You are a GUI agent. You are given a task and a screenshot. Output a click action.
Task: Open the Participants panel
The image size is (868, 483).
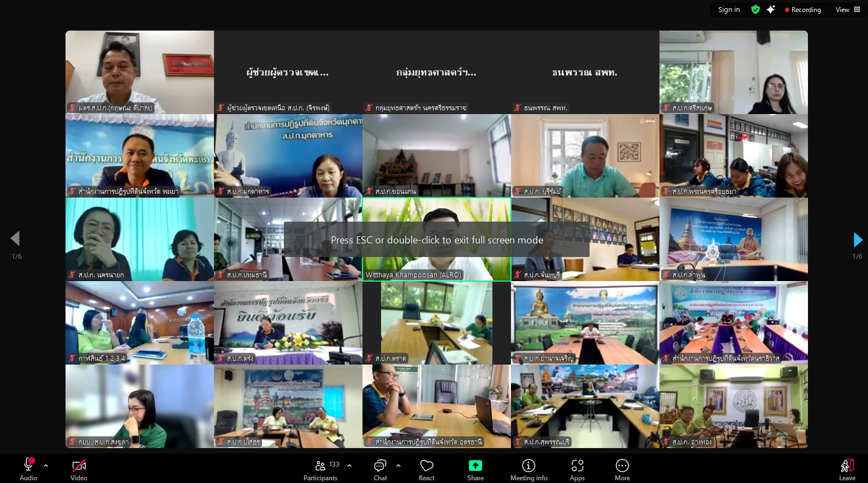point(320,469)
